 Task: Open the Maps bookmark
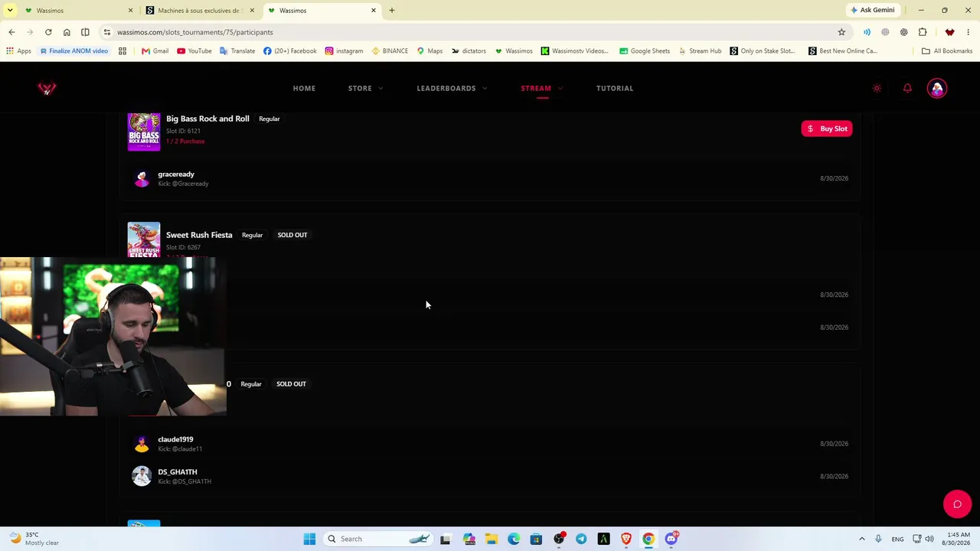(x=430, y=51)
